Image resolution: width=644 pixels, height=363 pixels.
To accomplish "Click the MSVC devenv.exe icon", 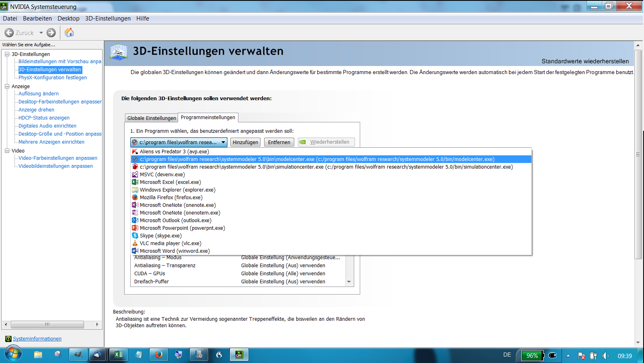I will [x=135, y=175].
